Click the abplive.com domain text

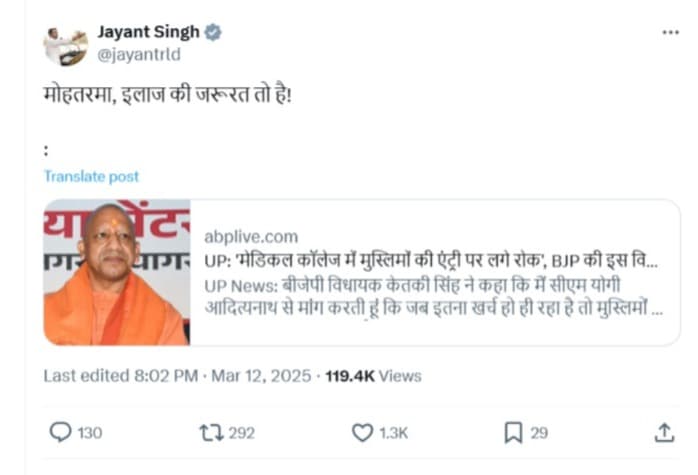(x=251, y=237)
